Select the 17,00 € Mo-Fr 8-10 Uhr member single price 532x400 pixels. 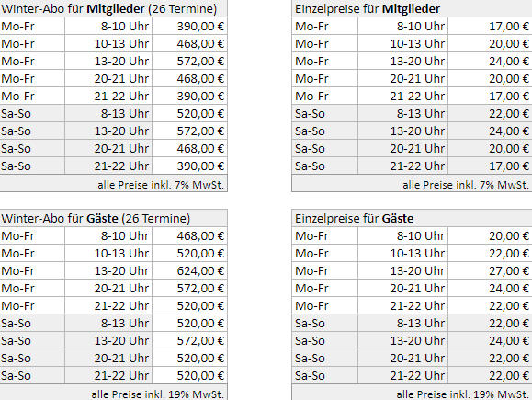490,26
